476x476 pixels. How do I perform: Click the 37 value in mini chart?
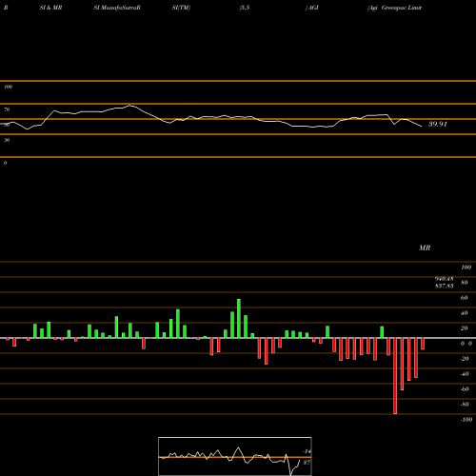pos(307,463)
